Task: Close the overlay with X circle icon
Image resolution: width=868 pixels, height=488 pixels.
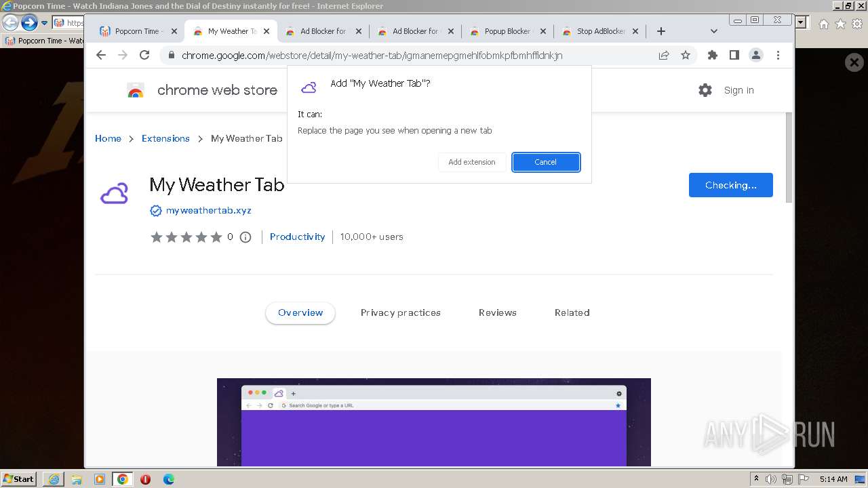Action: point(854,62)
